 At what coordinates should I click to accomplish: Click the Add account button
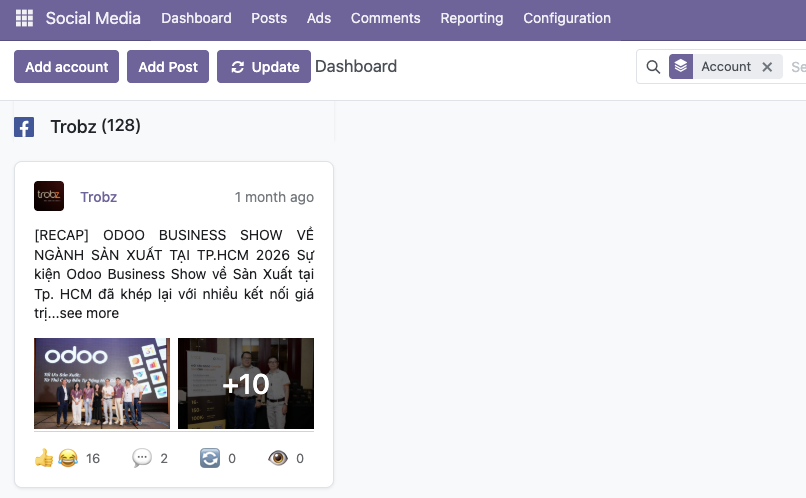tap(66, 66)
